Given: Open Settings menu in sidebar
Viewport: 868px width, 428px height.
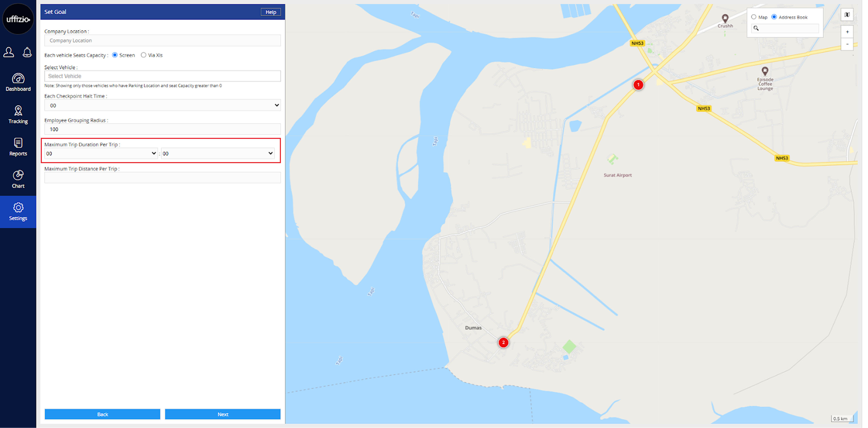Looking at the screenshot, I should (x=18, y=212).
